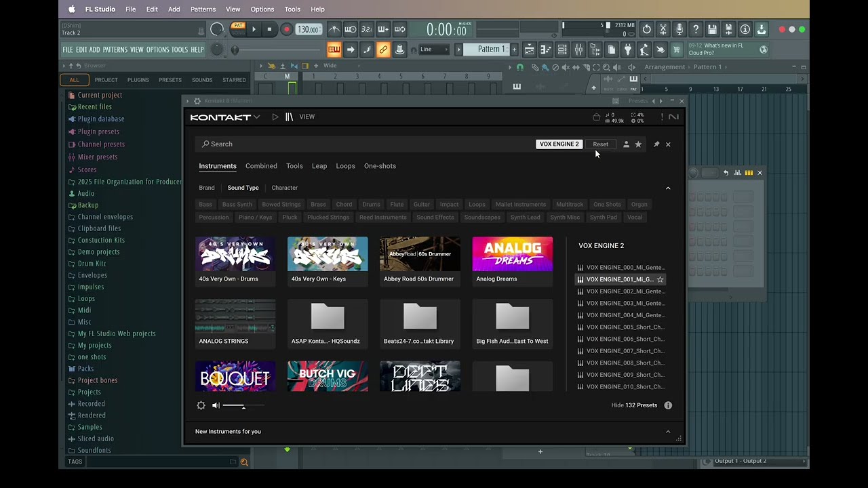The height and width of the screenshot is (488, 868).
Task: Toggle wait for input before recording
Action: (351, 29)
